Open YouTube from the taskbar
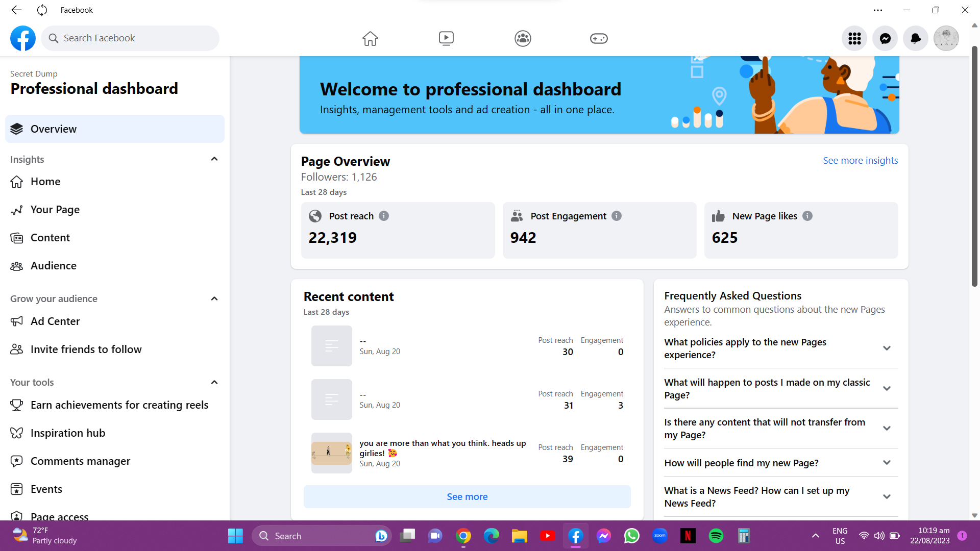980x551 pixels. [x=548, y=536]
